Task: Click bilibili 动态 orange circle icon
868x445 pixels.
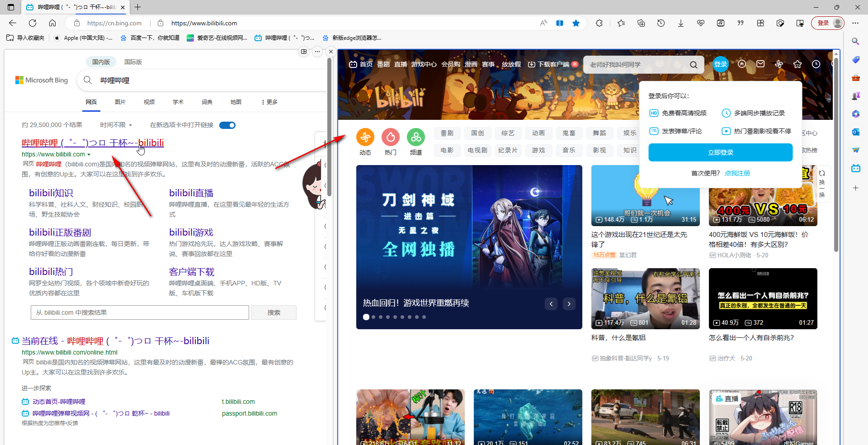Action: click(365, 137)
